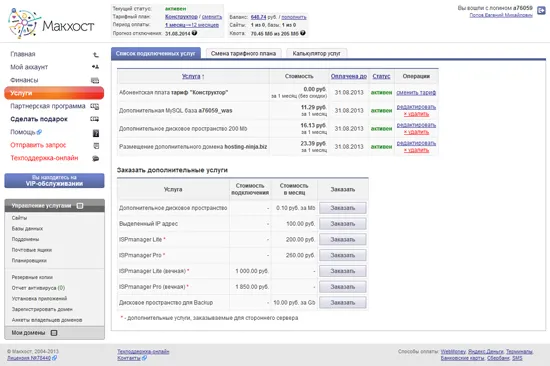Image resolution: width=550 pixels, height=366 pixels.
Task: Click the gift icon next to Сделать подарок
Action: [x=95, y=119]
